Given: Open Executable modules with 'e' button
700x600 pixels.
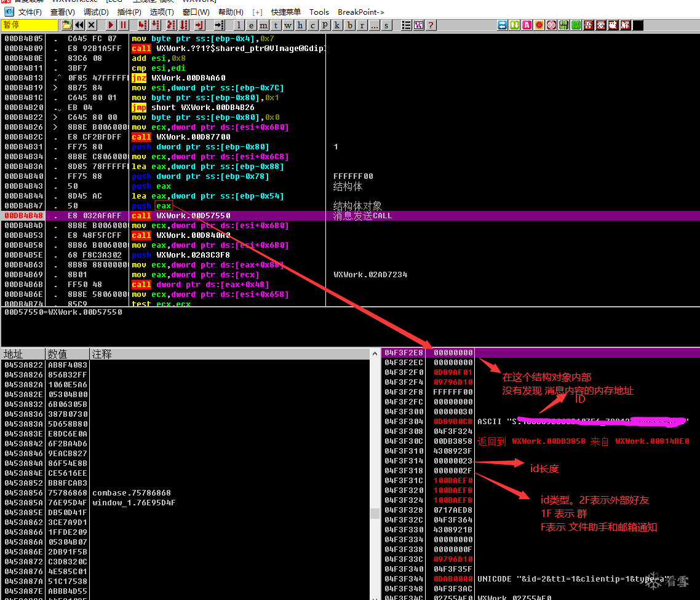Looking at the screenshot, I should 252,25.
